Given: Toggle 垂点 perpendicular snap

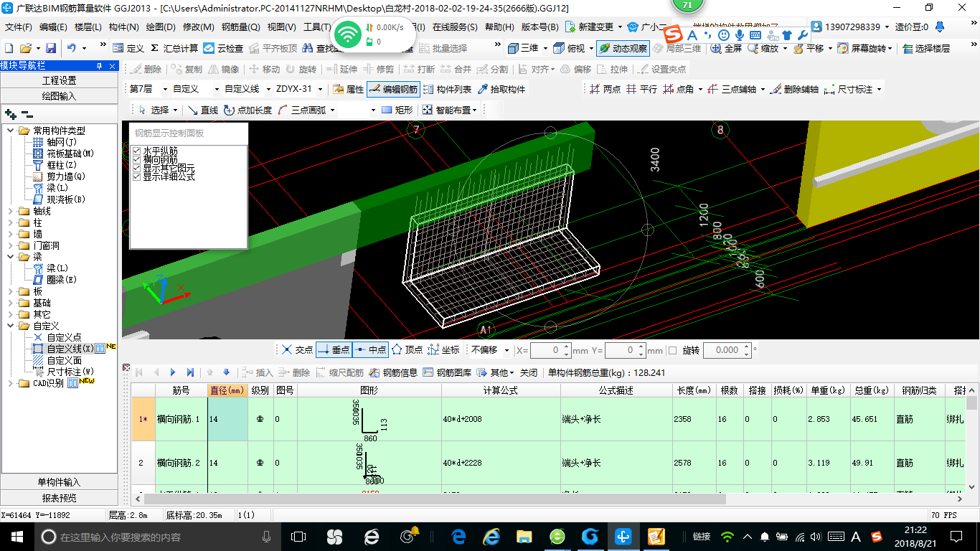Looking at the screenshot, I should (x=333, y=349).
